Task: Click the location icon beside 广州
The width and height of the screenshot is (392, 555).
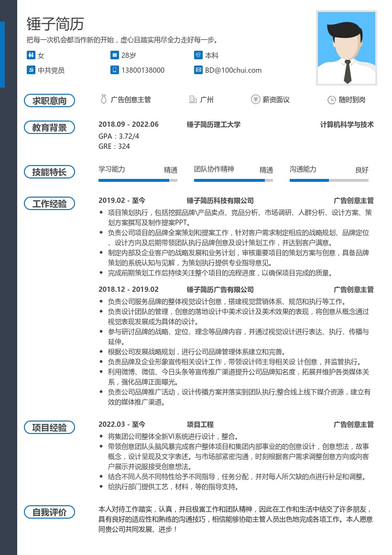Action: pos(193,100)
